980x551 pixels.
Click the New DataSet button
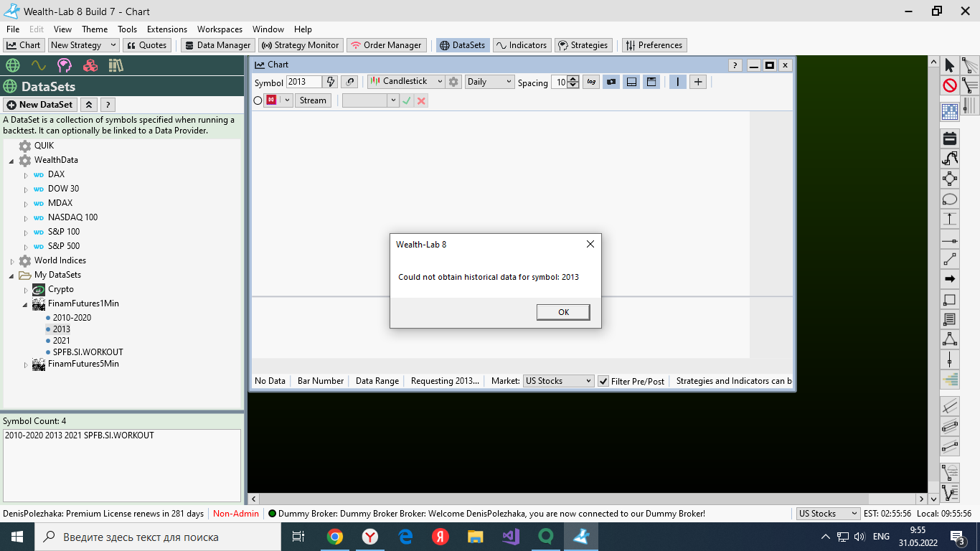[x=39, y=105]
